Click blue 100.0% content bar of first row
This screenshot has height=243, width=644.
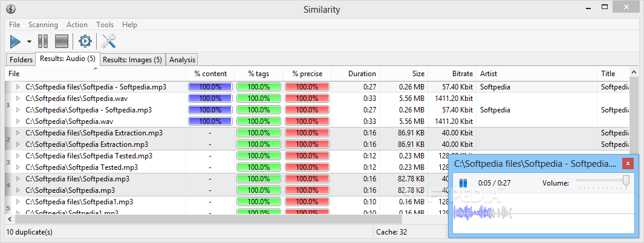tap(210, 87)
